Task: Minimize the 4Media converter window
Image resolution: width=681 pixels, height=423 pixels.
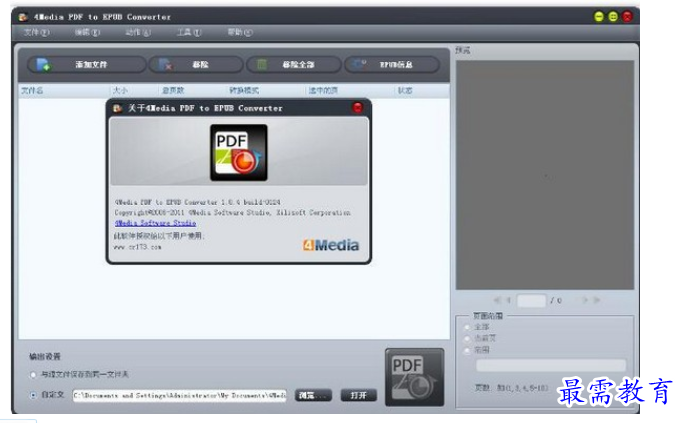Action: 599,17
